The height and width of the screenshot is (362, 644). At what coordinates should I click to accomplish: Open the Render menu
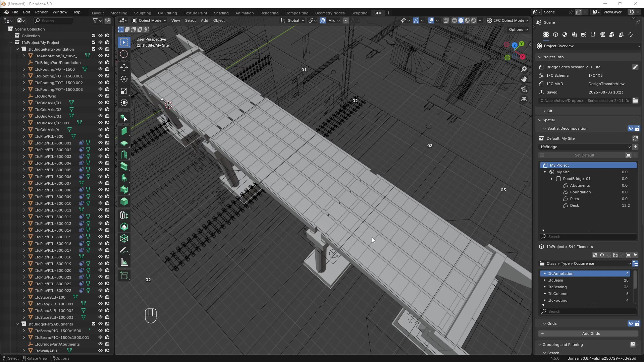point(41,12)
